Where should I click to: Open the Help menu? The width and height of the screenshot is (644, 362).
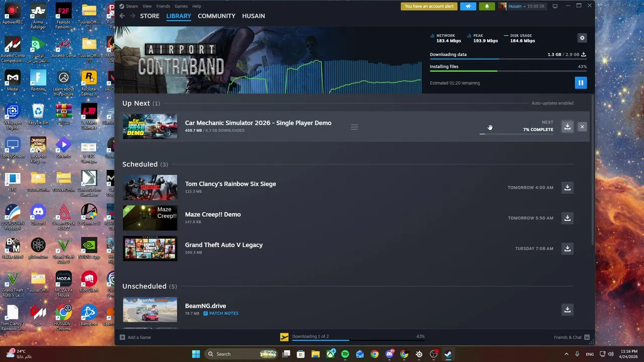[x=197, y=6]
